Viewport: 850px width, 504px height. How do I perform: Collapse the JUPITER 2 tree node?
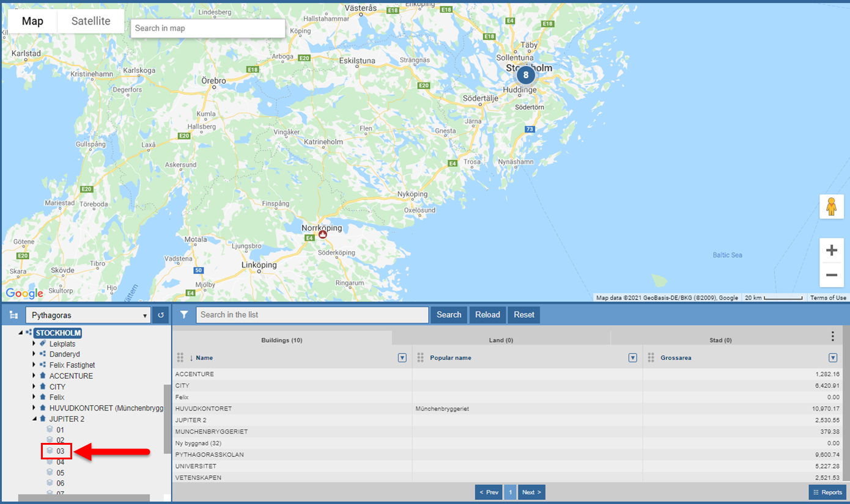point(34,419)
